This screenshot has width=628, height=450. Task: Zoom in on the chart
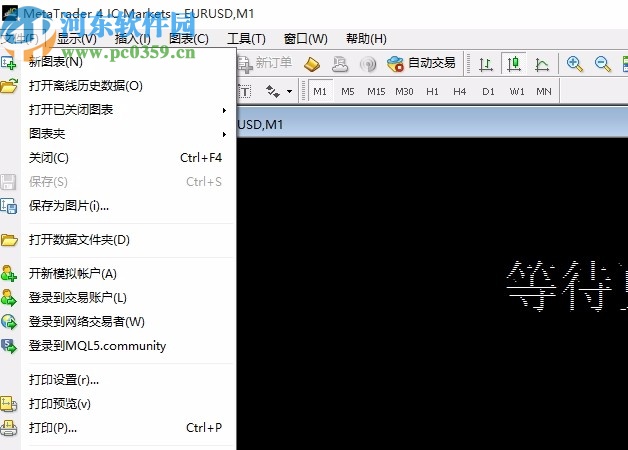point(574,64)
